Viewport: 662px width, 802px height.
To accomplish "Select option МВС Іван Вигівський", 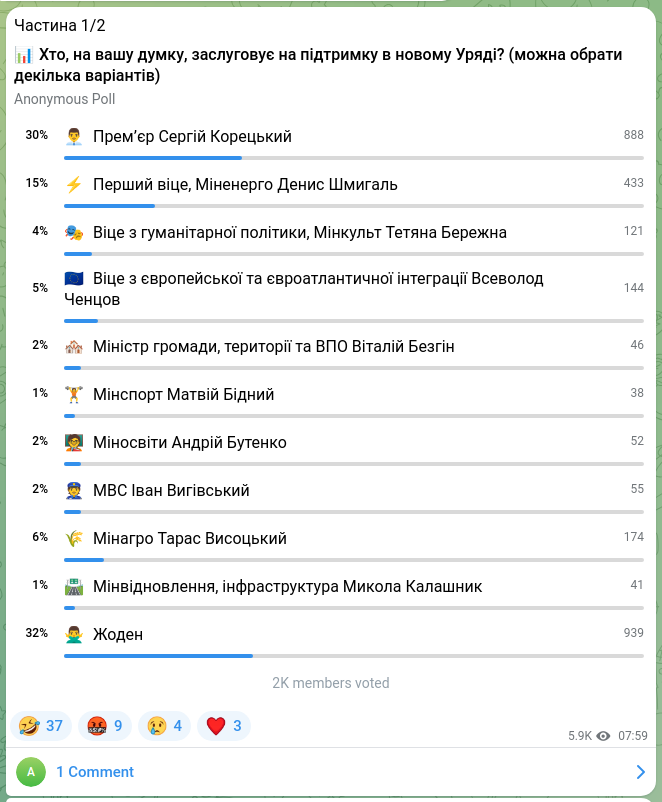I will [x=331, y=495].
